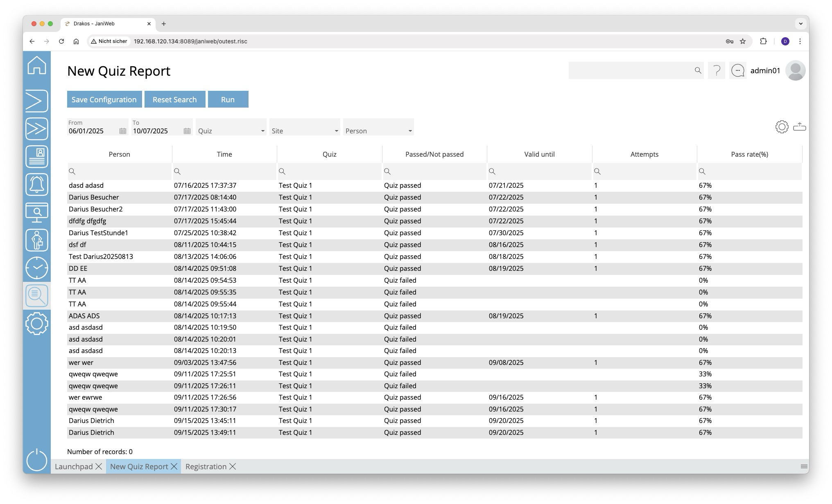
Task: Open the sidebar gear settings icon
Action: [x=37, y=324]
